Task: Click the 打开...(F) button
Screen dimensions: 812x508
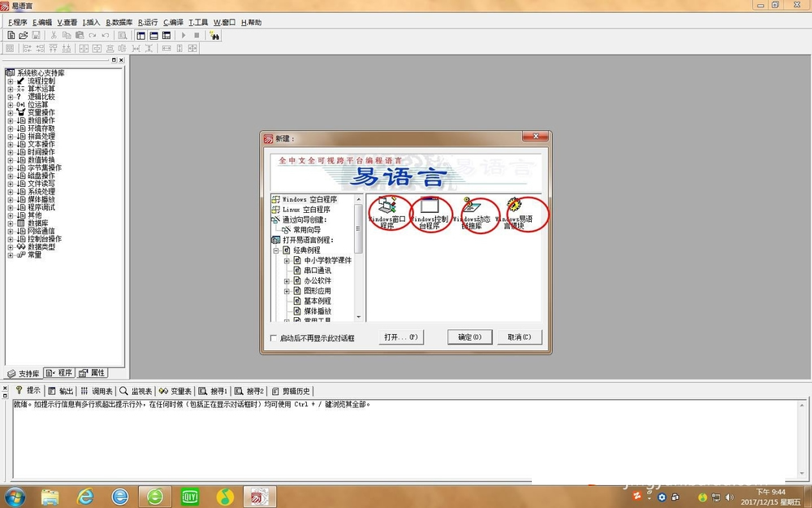Action: [x=401, y=336]
